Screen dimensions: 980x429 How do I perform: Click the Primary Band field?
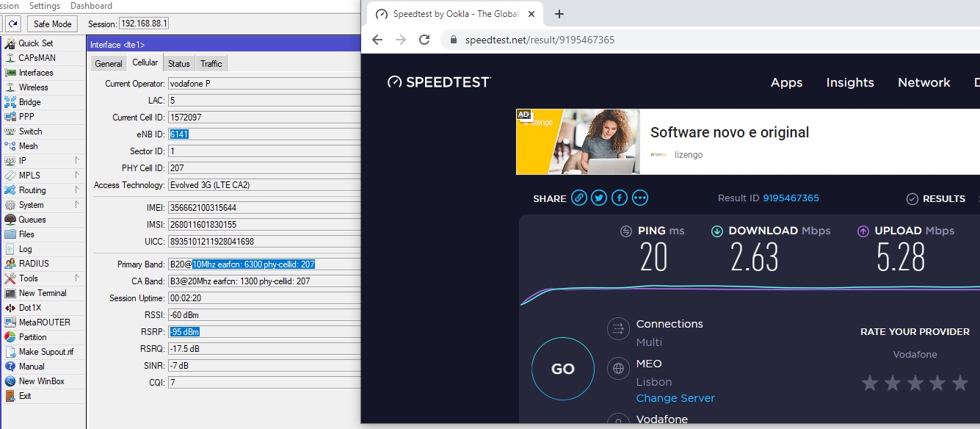coord(264,264)
